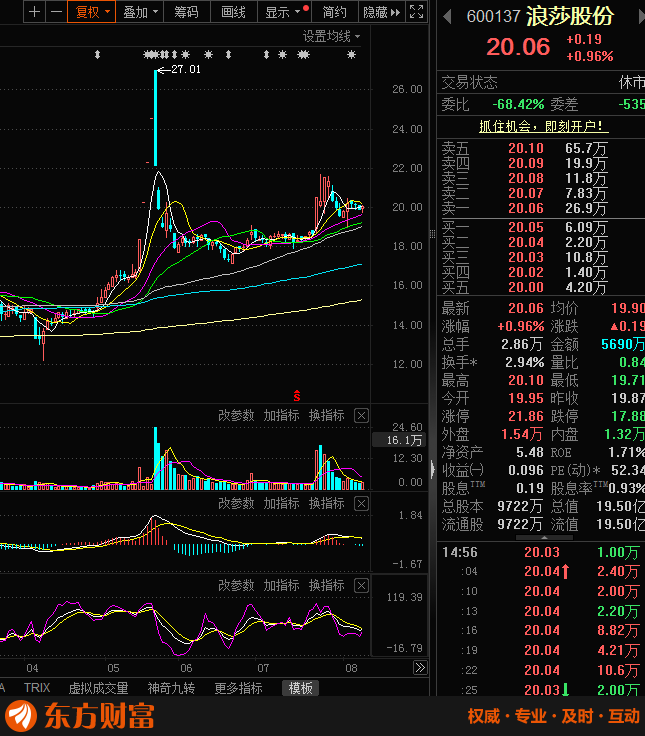
Task: Click 加指标 in volume panel
Action: (x=281, y=415)
